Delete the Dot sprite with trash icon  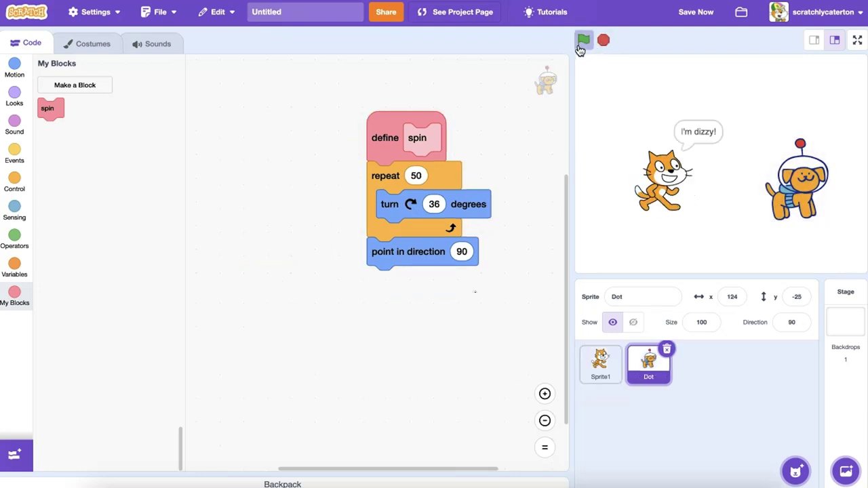click(667, 349)
